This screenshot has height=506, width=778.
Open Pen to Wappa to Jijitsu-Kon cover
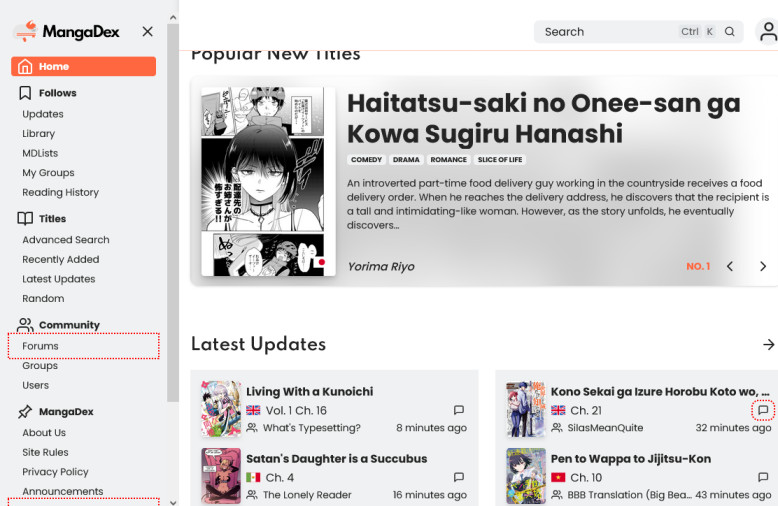[526, 476]
